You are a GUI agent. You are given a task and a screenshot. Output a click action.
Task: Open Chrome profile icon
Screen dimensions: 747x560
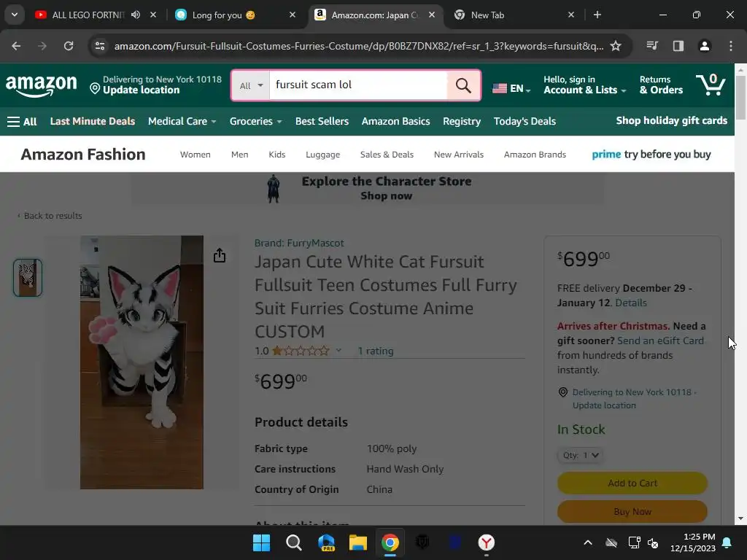click(x=705, y=46)
